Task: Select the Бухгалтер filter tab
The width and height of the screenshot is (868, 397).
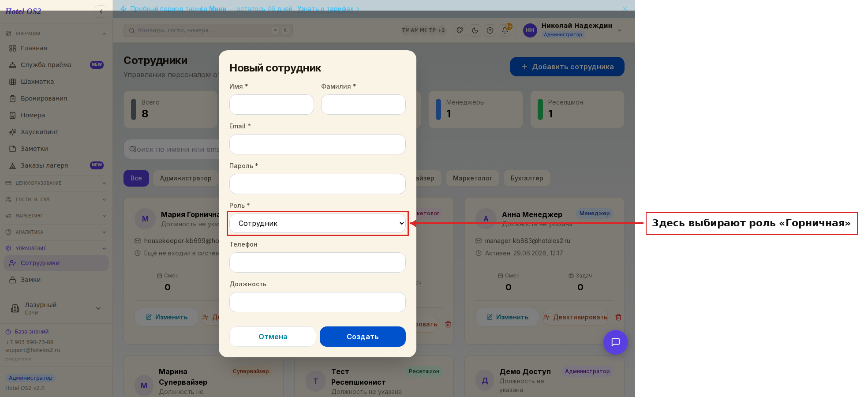Action: (x=527, y=178)
